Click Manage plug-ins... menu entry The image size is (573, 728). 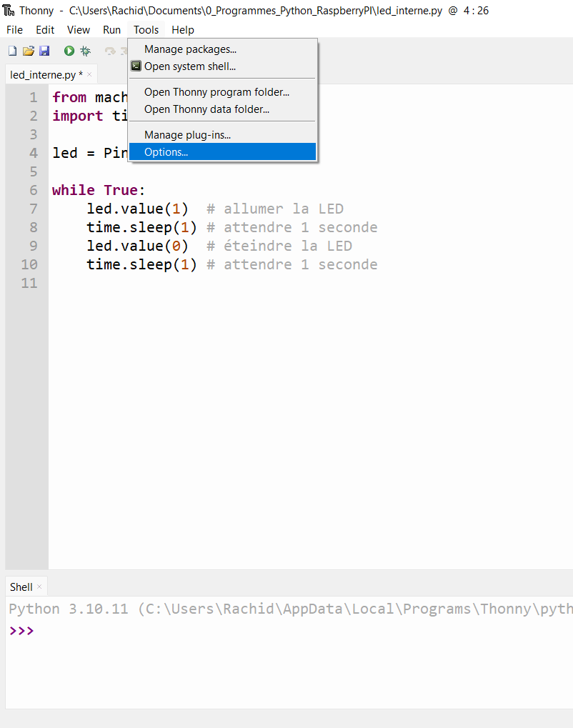[x=187, y=135]
